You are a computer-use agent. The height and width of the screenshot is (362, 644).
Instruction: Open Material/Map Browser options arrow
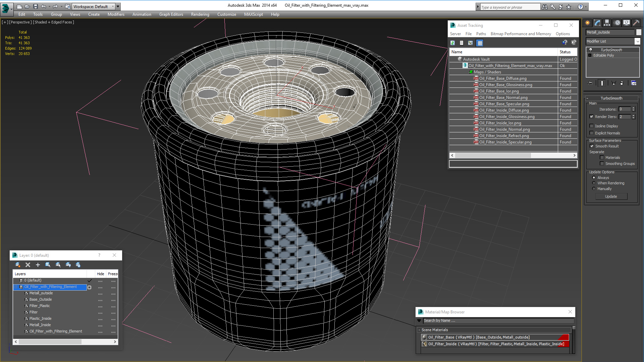419,321
